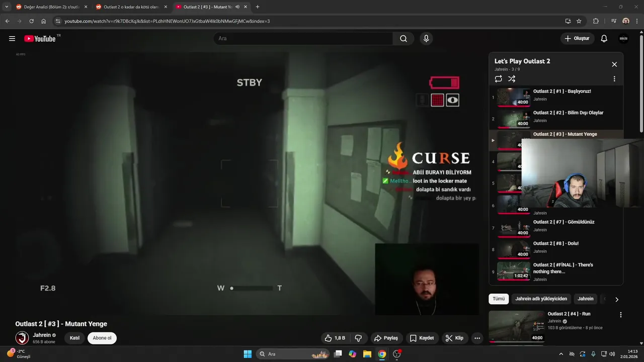This screenshot has width=644, height=362.
Task: Open the tab search dropdown arrow
Action: click(x=6, y=7)
